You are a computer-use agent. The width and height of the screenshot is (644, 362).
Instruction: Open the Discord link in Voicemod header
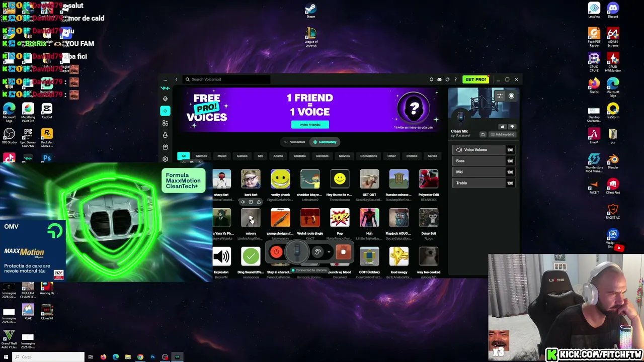(439, 79)
